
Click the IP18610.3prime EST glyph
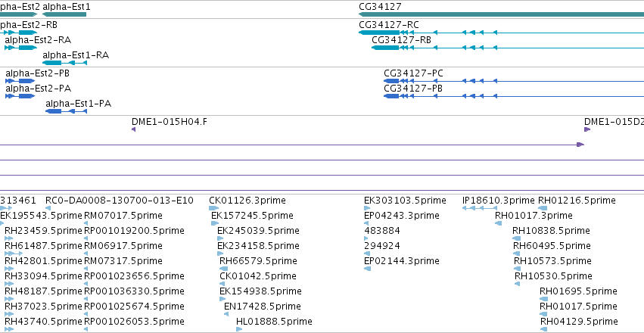coord(480,208)
